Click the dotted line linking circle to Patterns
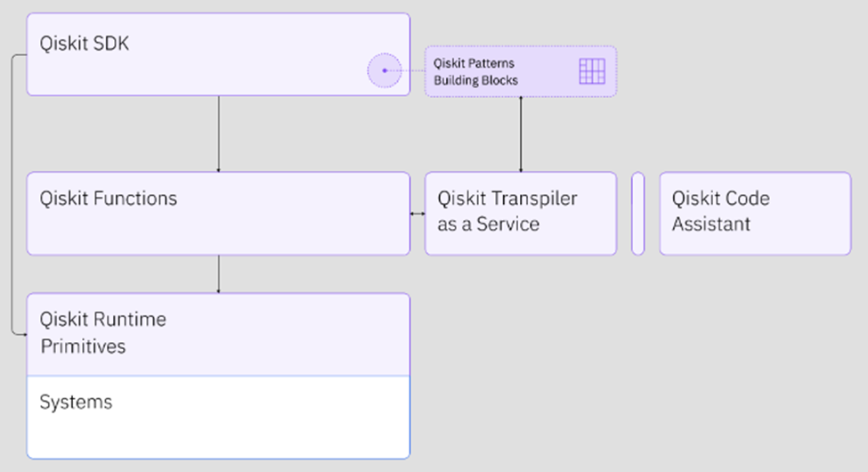Viewport: 868px width, 472px height. tap(411, 70)
